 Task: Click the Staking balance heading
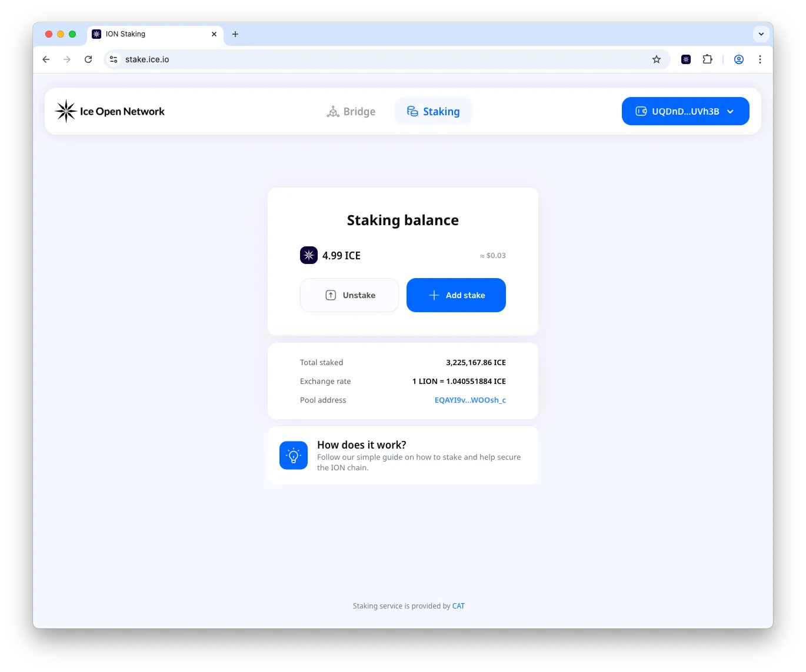pos(403,220)
